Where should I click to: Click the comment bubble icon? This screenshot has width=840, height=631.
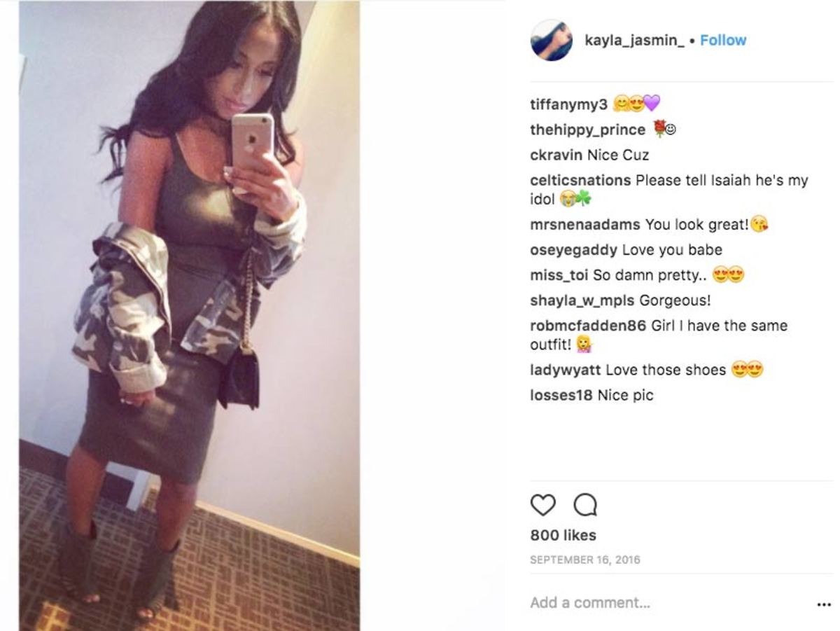pos(584,505)
